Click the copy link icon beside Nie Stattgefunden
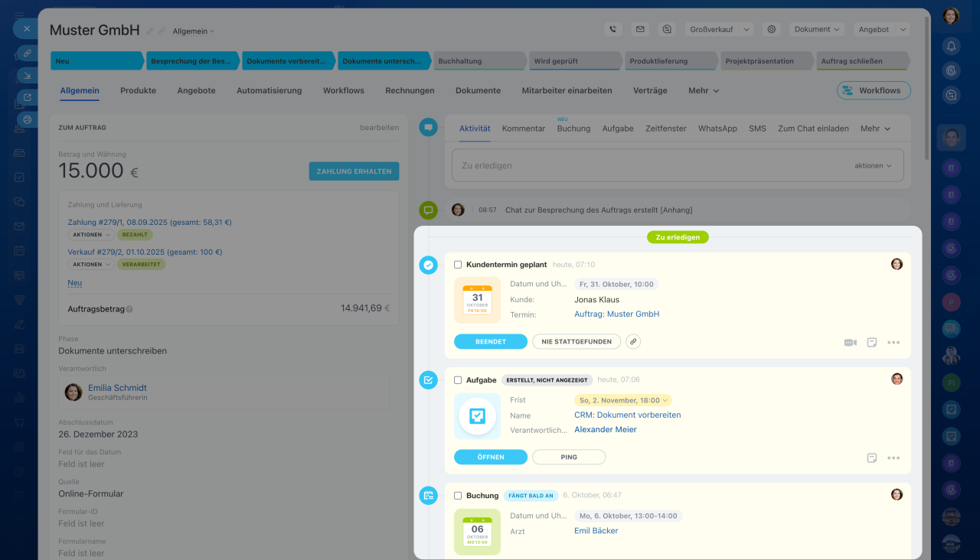Viewport: 980px width, 560px height. tap(633, 342)
